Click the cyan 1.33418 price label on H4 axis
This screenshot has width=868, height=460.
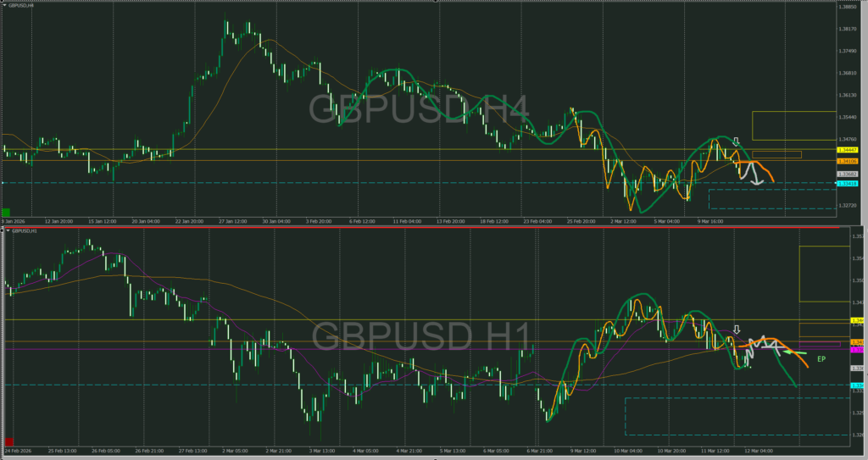848,183
